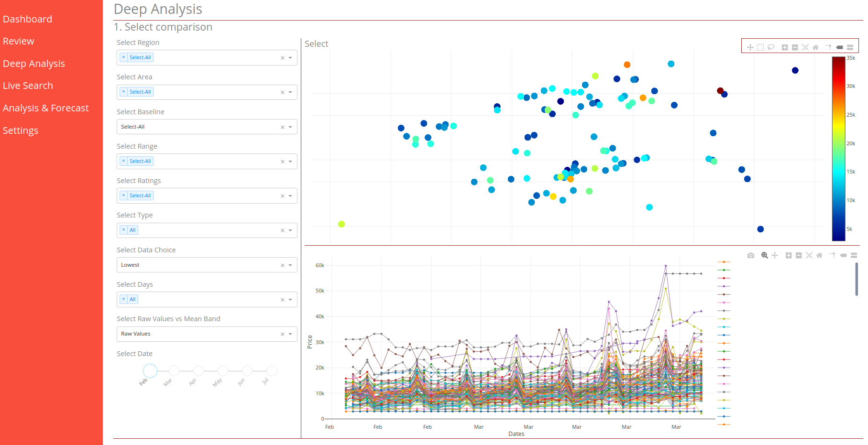Open the Select Data Choice dropdown
Image resolution: width=868 pixels, height=445 pixels.
290,265
